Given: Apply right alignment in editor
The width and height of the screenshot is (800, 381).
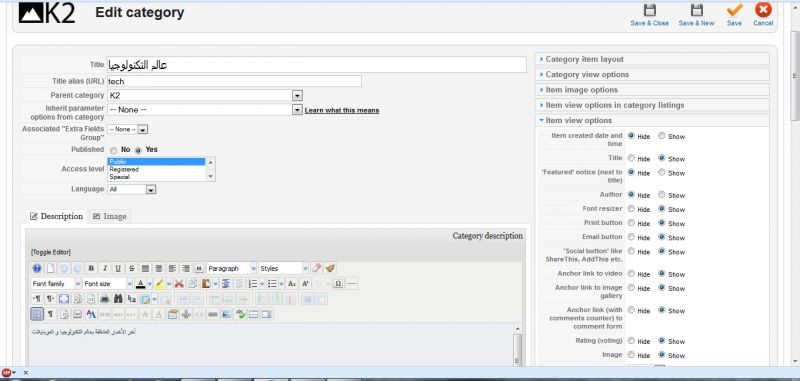Looking at the screenshot, I should pyautogui.click(x=186, y=268).
